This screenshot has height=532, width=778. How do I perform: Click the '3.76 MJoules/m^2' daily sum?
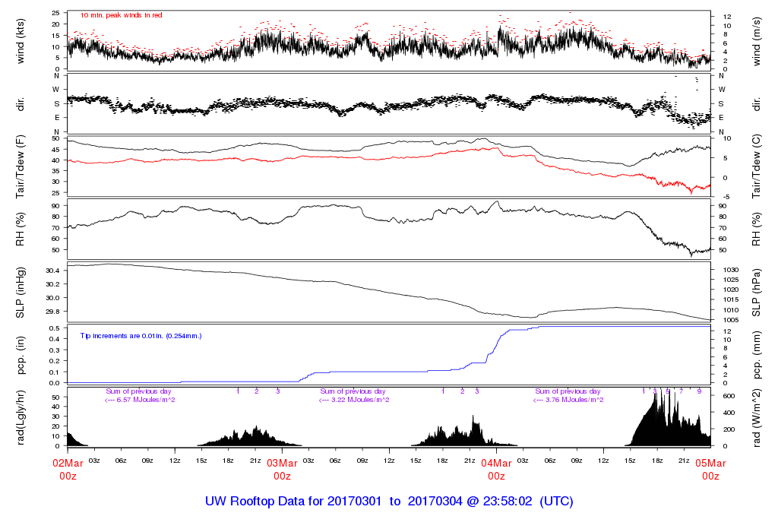coord(574,400)
